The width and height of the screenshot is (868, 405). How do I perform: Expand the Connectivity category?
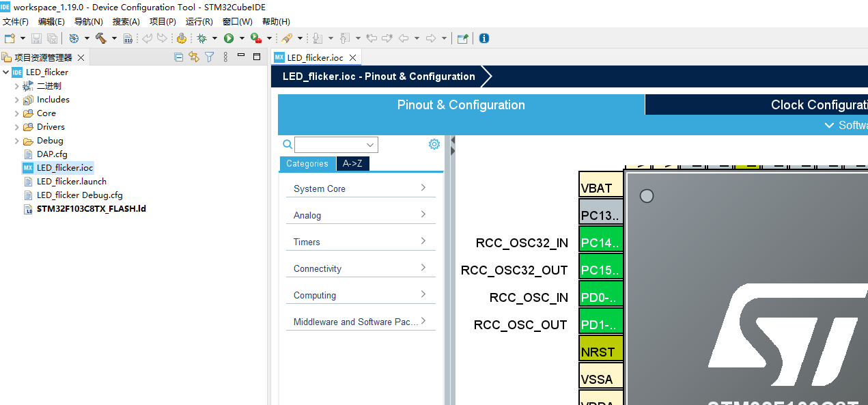(x=361, y=268)
